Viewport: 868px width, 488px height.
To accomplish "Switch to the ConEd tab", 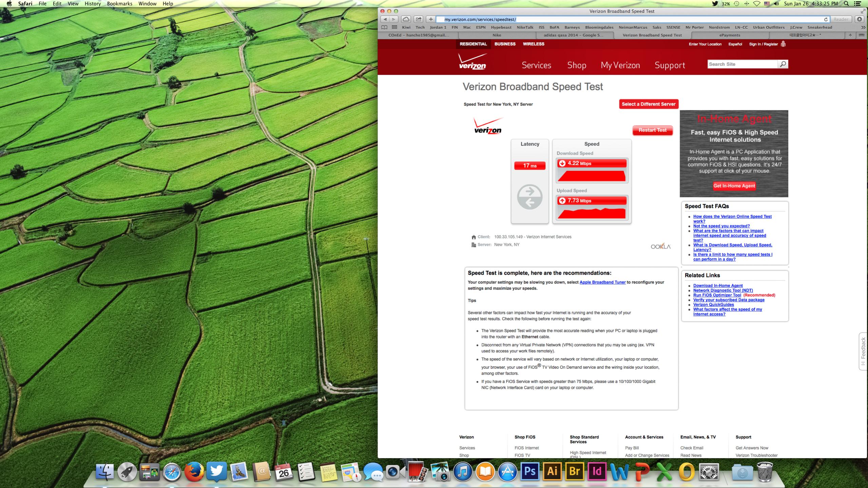I will [419, 35].
